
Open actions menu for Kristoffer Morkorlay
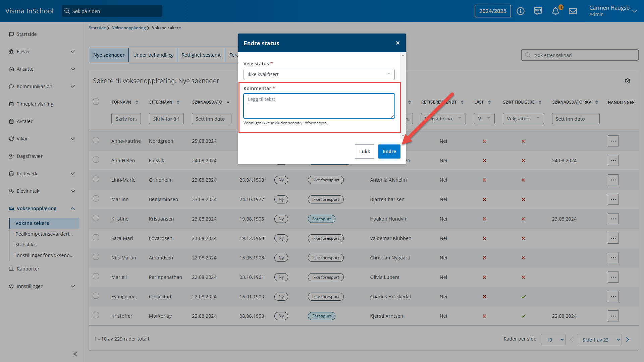613,316
